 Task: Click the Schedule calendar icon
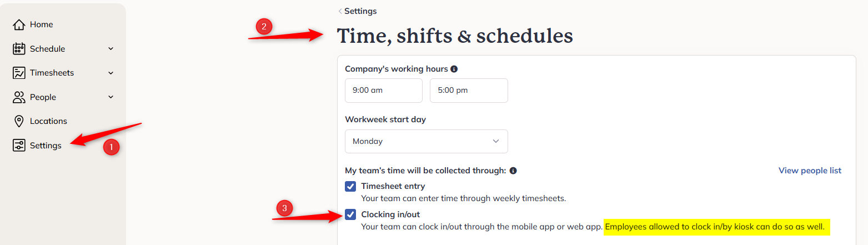click(19, 49)
